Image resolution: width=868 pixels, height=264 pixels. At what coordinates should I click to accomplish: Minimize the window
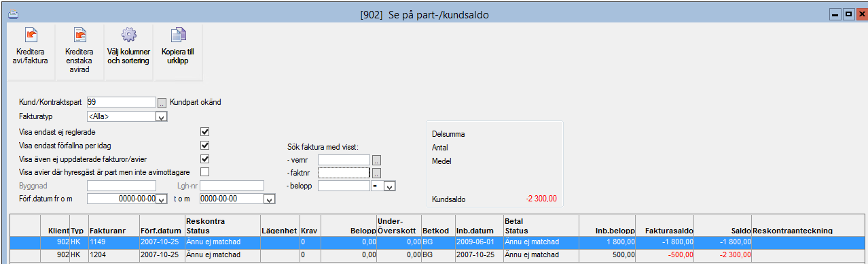click(836, 14)
